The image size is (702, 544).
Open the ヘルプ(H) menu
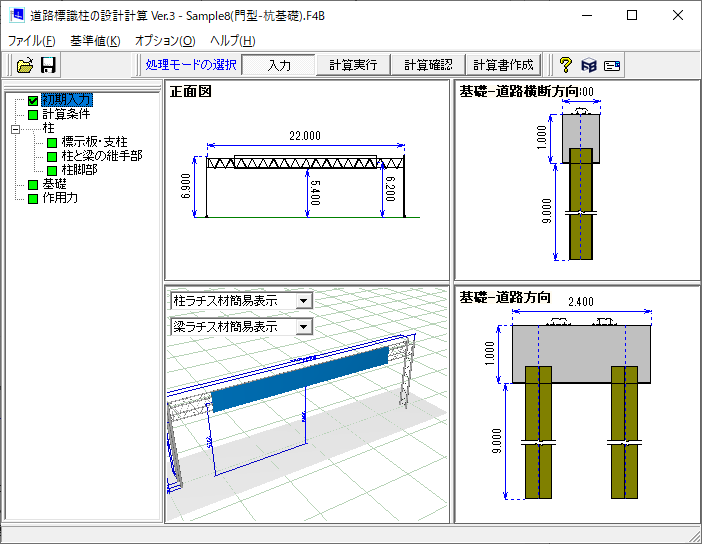coord(233,41)
